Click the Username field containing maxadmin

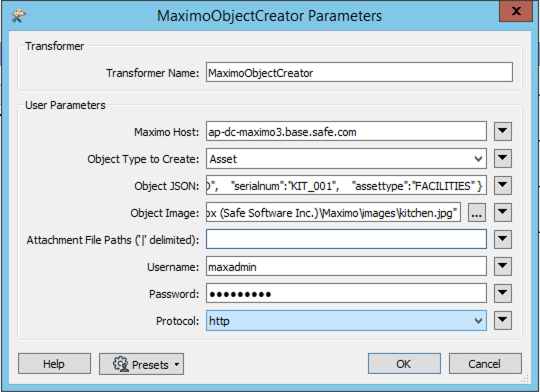[346, 266]
